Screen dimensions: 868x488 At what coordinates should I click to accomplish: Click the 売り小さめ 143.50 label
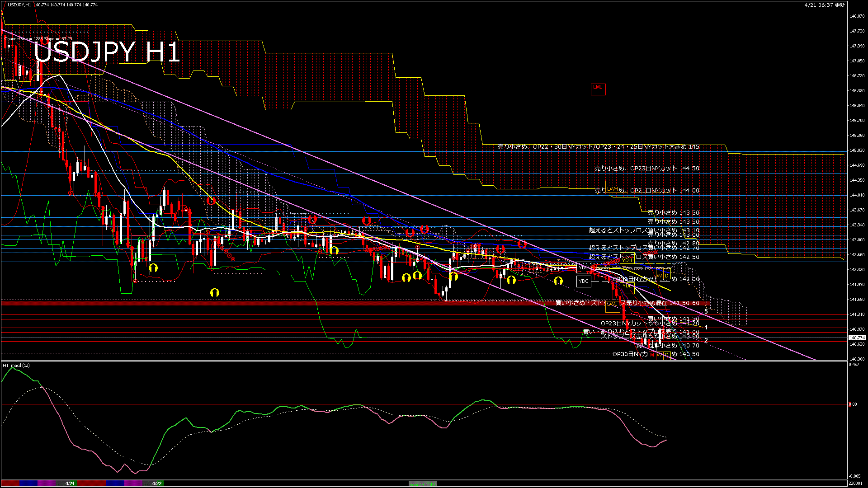pos(674,212)
